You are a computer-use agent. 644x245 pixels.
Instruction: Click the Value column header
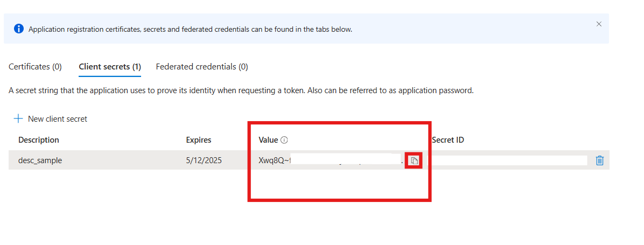click(268, 140)
